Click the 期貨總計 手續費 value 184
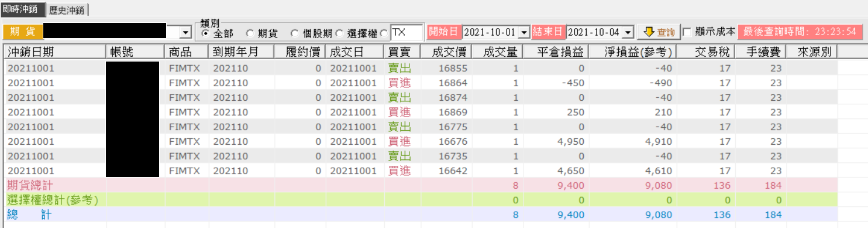This screenshot has width=868, height=228. pos(773,185)
